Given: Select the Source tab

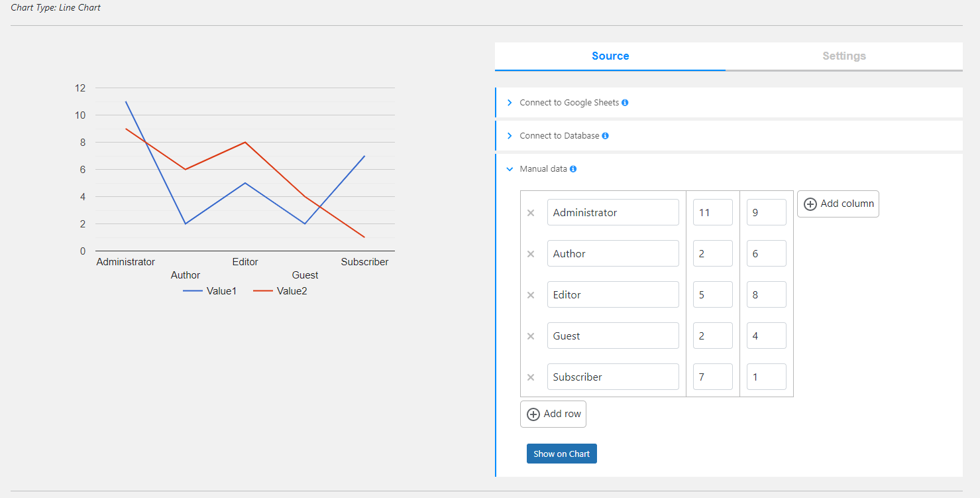Looking at the screenshot, I should tap(610, 56).
